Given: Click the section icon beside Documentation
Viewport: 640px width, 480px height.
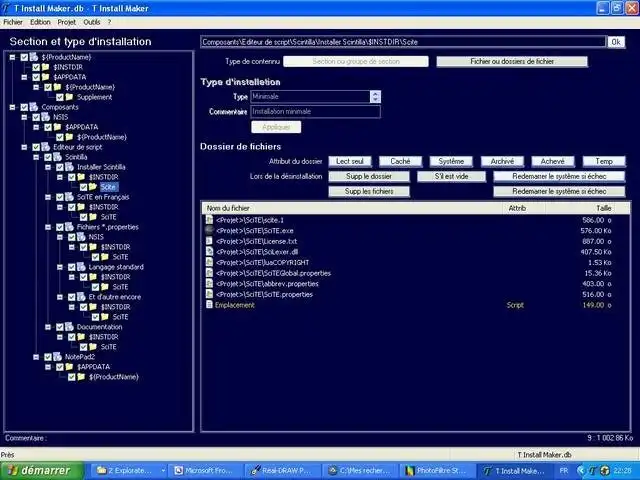Looking at the screenshot, I should click(69, 327).
